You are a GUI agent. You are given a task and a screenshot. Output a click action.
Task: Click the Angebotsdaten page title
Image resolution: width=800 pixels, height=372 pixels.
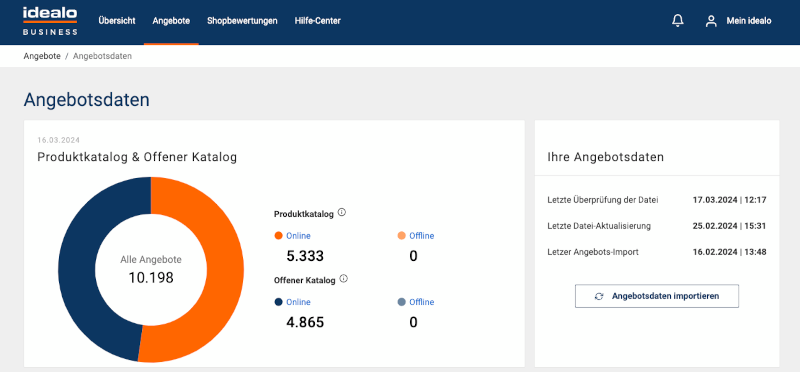(87, 100)
